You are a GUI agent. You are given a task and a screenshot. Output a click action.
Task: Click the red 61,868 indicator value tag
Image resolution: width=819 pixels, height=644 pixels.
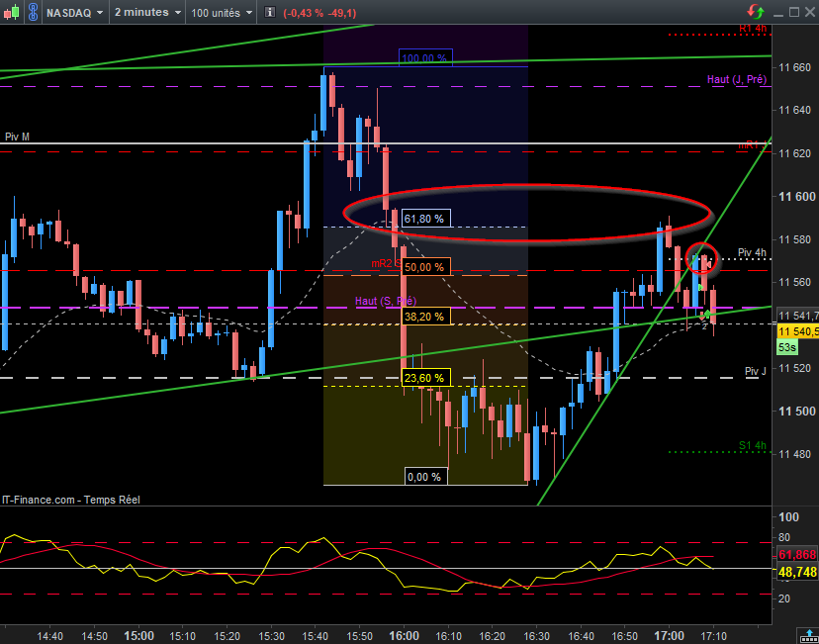(797, 555)
